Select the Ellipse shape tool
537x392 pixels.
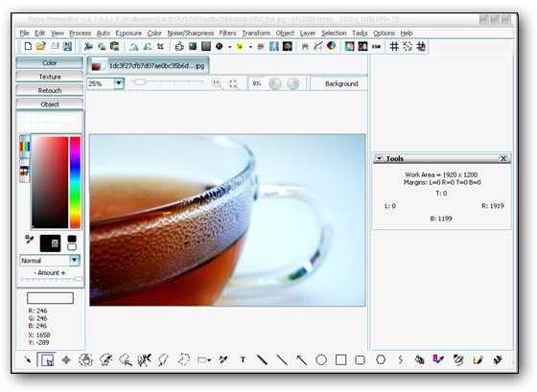coord(321,359)
